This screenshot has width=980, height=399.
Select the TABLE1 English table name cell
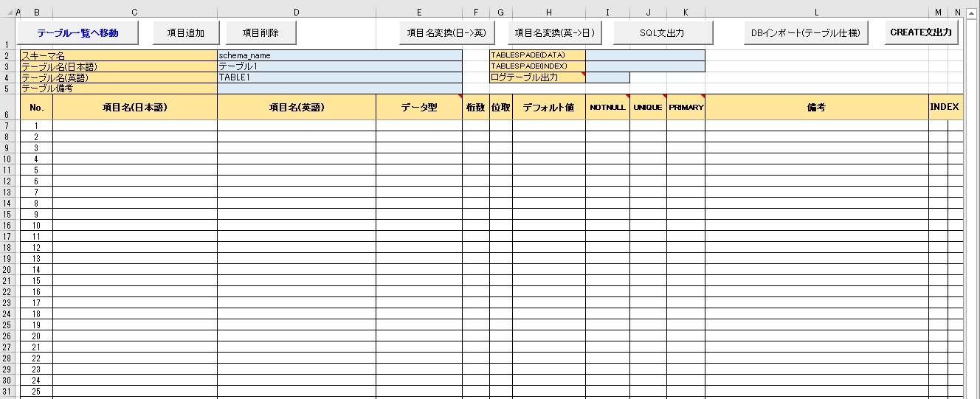(x=339, y=77)
